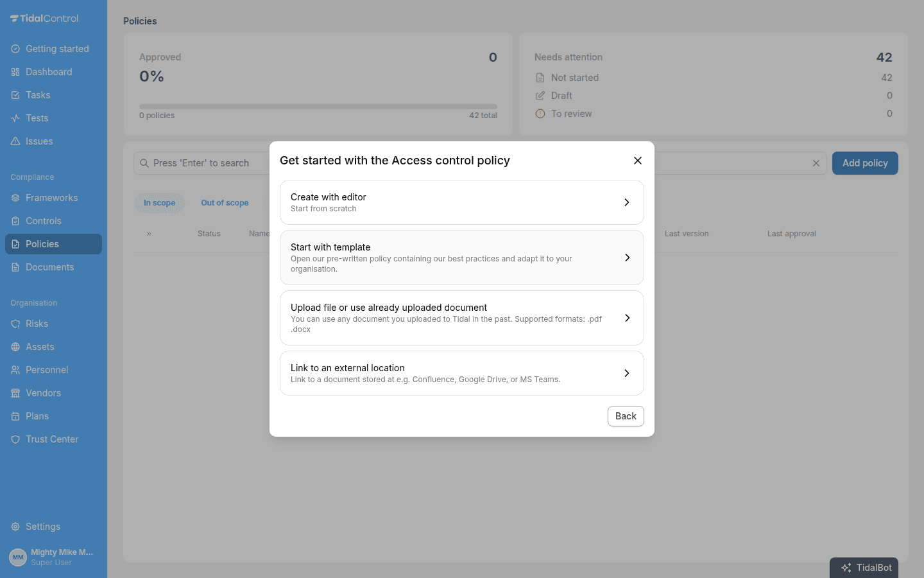
Task: Expand the Start with template chevron
Action: pos(627,258)
